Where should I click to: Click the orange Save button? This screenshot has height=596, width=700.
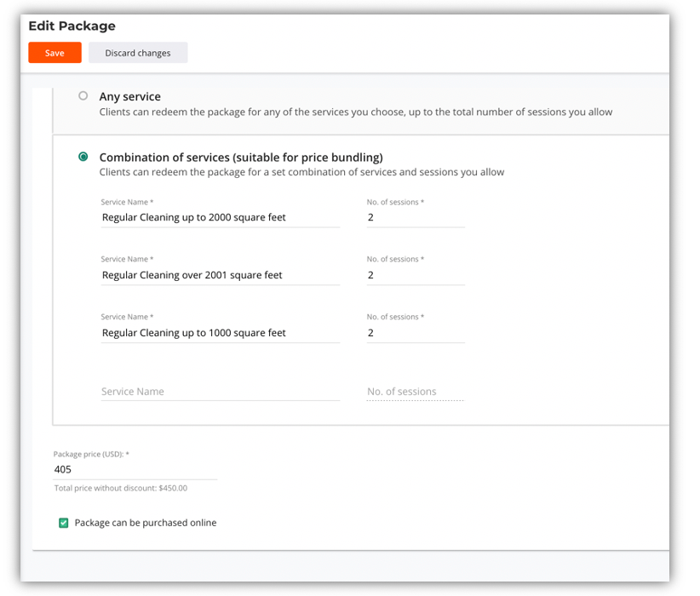tap(55, 53)
